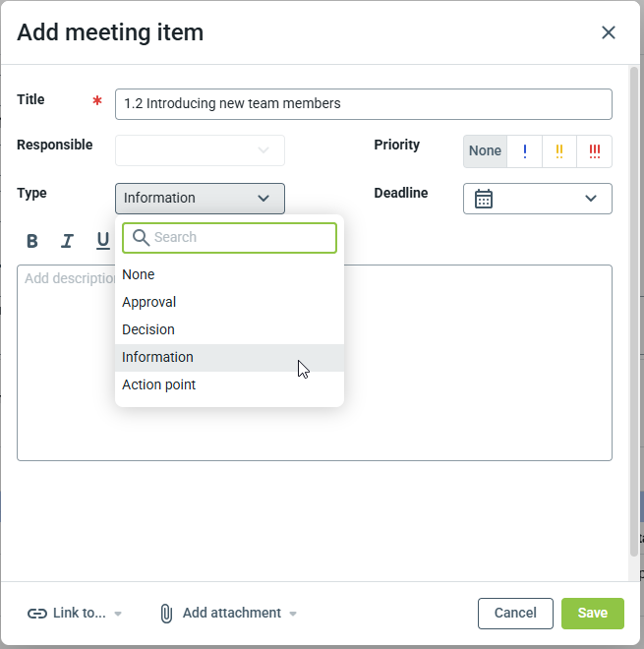Image resolution: width=644 pixels, height=649 pixels.
Task: Select Approval from the type list
Action: (x=149, y=302)
